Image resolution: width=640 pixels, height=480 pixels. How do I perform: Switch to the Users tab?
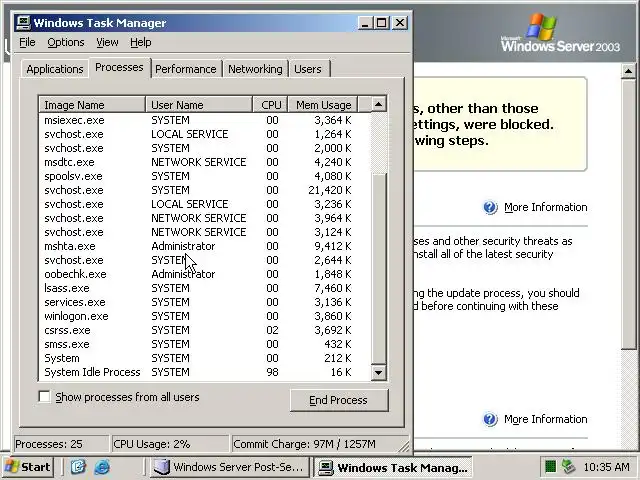[308, 69]
